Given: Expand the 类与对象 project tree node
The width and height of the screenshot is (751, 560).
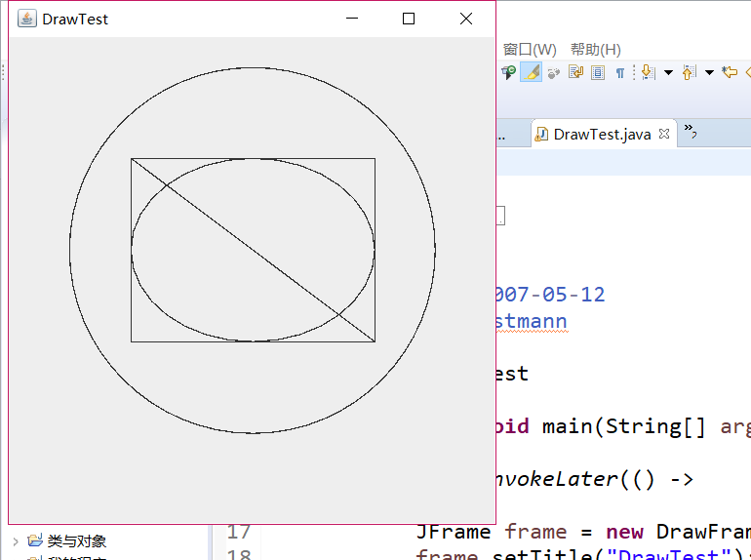Looking at the screenshot, I should 16,541.
